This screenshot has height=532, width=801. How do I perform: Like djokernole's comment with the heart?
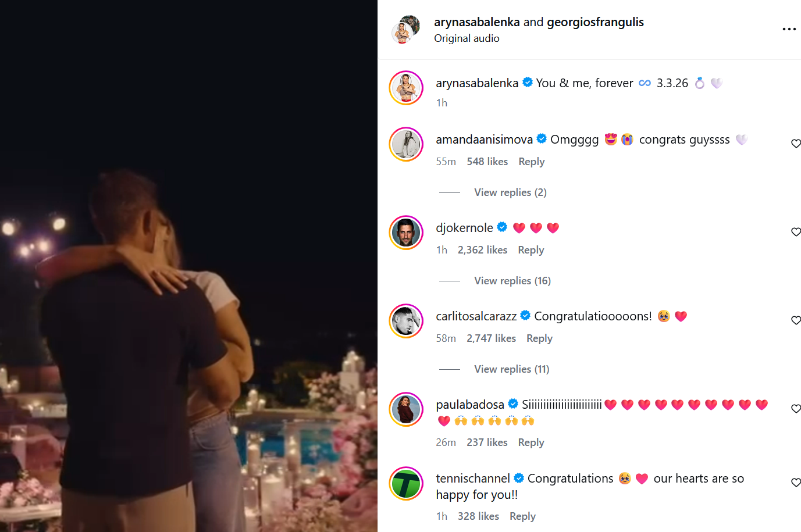coord(796,232)
